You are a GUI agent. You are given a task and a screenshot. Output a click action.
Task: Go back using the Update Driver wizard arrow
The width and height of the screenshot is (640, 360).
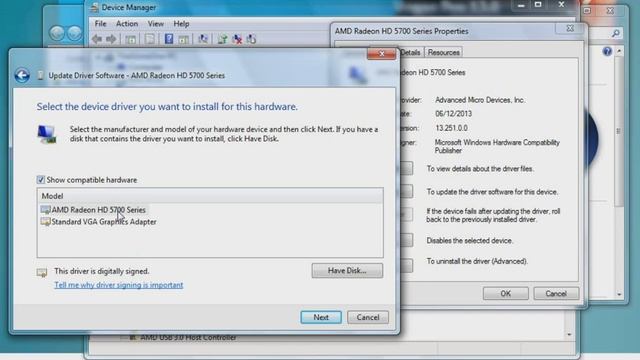22,76
